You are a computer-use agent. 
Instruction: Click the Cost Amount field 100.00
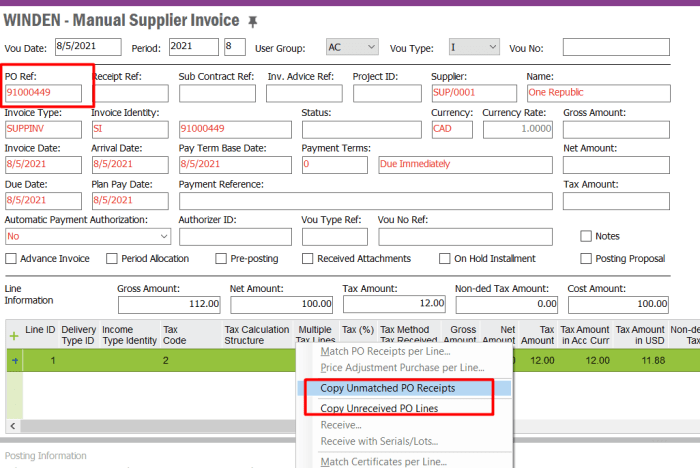click(x=618, y=305)
